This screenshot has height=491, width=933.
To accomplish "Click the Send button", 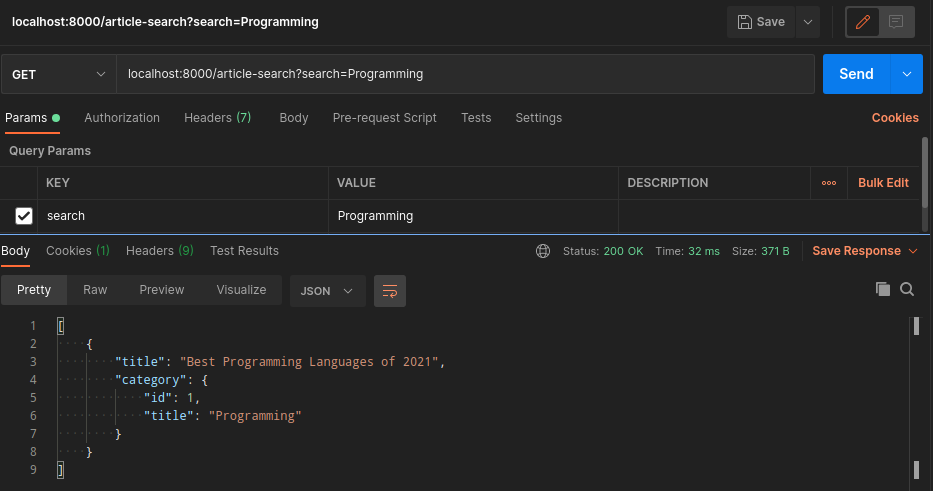I will 856,74.
